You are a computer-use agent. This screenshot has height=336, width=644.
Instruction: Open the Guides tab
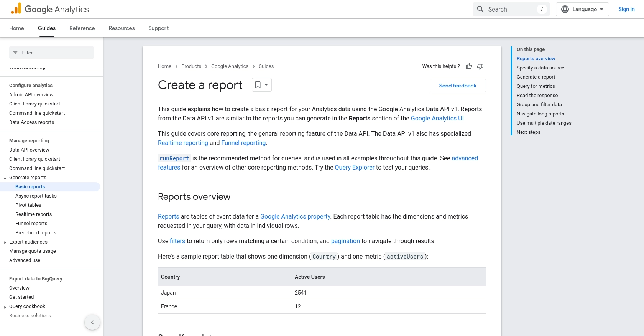pyautogui.click(x=47, y=28)
